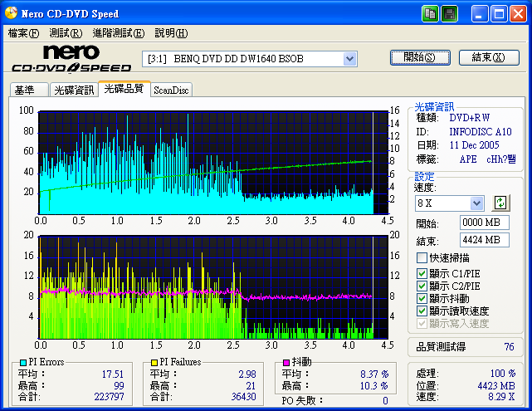Click the copy-to-clipboard icon in title bar
This screenshot has height=411, width=532.
[x=430, y=14]
